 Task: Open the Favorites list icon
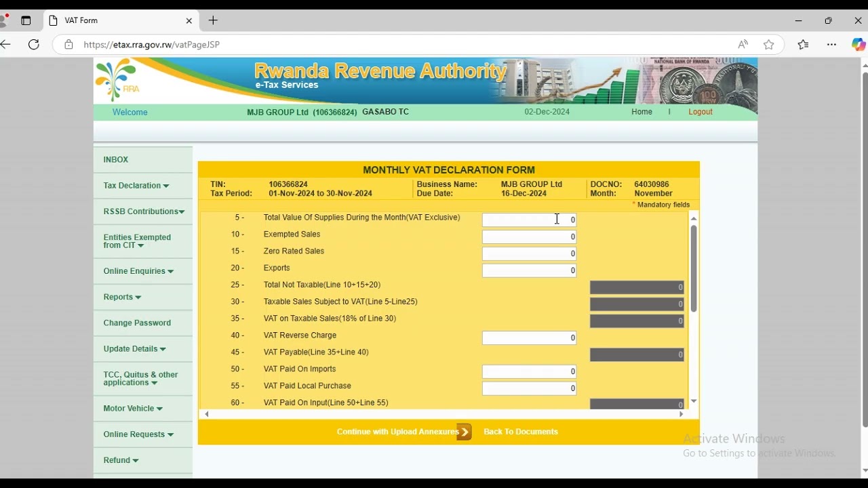pyautogui.click(x=804, y=45)
